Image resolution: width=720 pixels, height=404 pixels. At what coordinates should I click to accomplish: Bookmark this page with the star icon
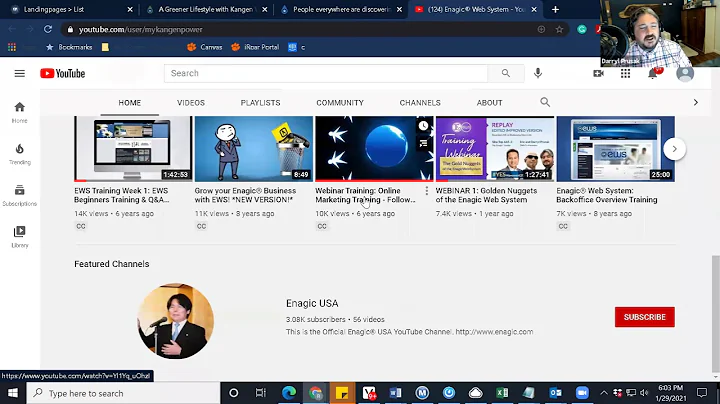pyautogui.click(x=559, y=29)
